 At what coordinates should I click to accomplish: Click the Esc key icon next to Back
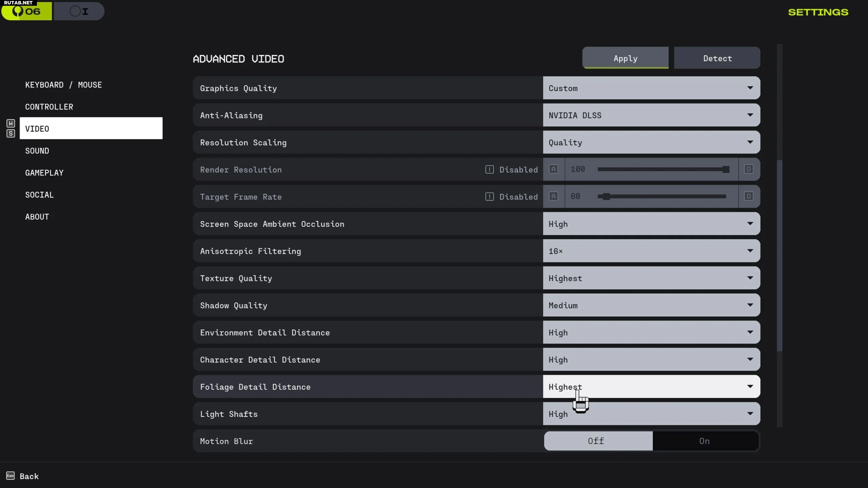click(11, 476)
